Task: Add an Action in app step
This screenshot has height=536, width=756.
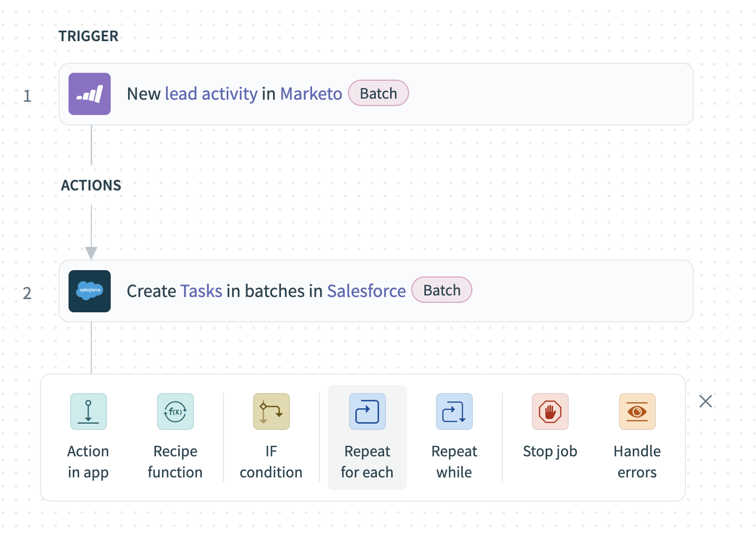Action: 89,437
